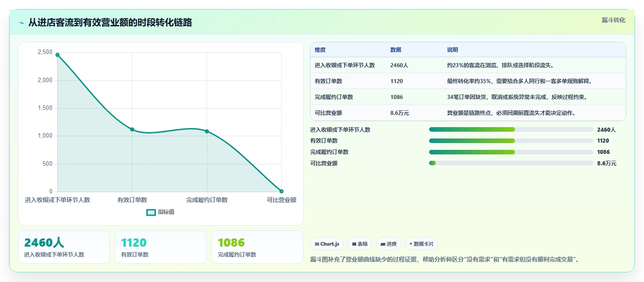
Task: Click the 维度 table column header
Action: pos(320,50)
